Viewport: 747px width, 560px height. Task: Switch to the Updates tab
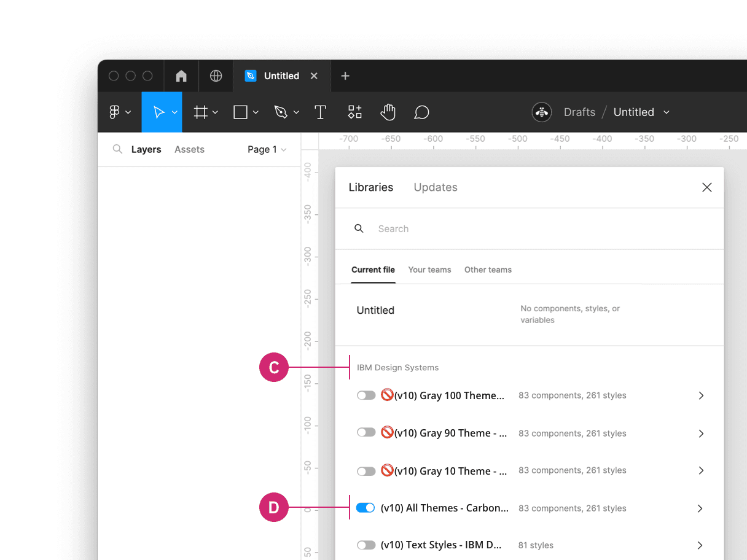[x=436, y=187]
